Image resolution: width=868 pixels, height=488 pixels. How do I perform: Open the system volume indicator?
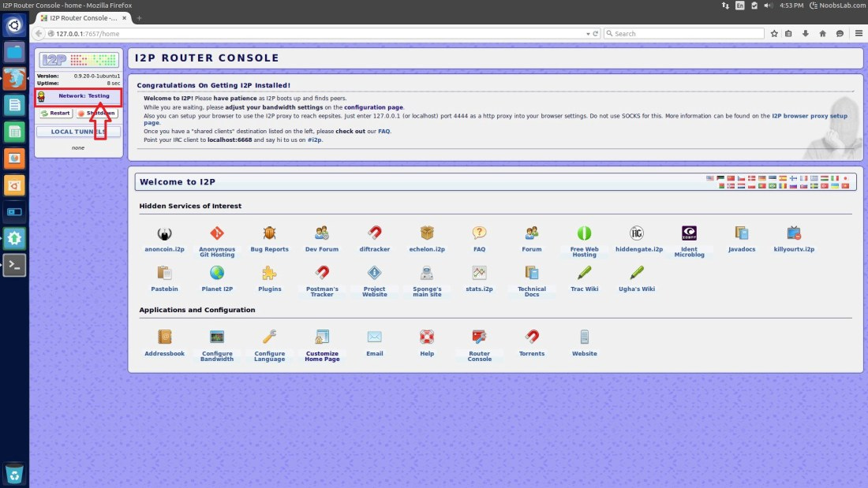point(768,6)
